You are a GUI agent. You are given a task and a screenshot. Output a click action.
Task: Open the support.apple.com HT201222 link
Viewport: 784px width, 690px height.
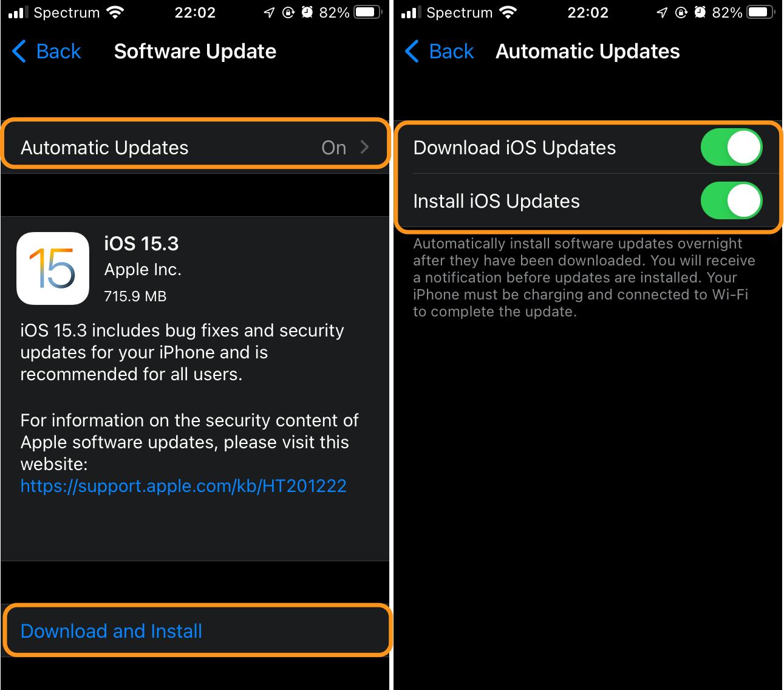183,486
